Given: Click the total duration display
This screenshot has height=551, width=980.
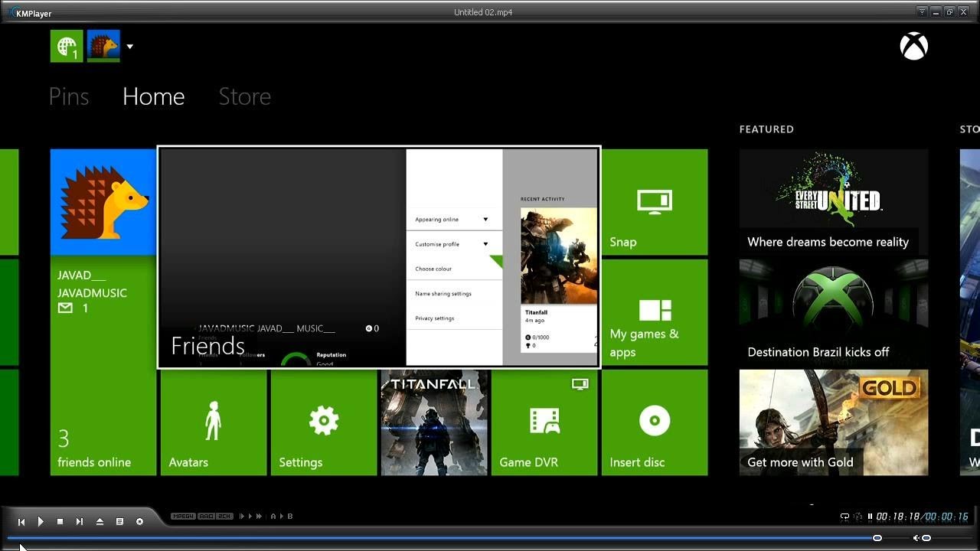Looking at the screenshot, I should tap(946, 517).
